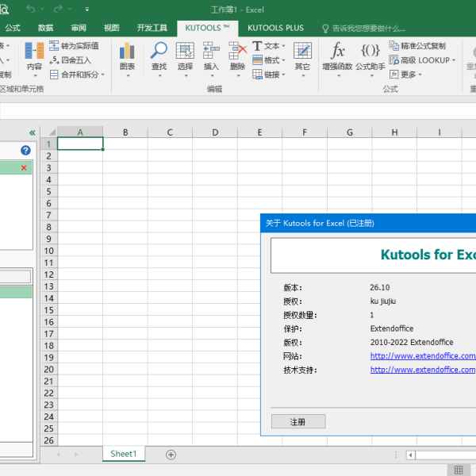This screenshot has width=476, height=476.
Task: Open the 插入 insert tool
Action: click(x=211, y=59)
